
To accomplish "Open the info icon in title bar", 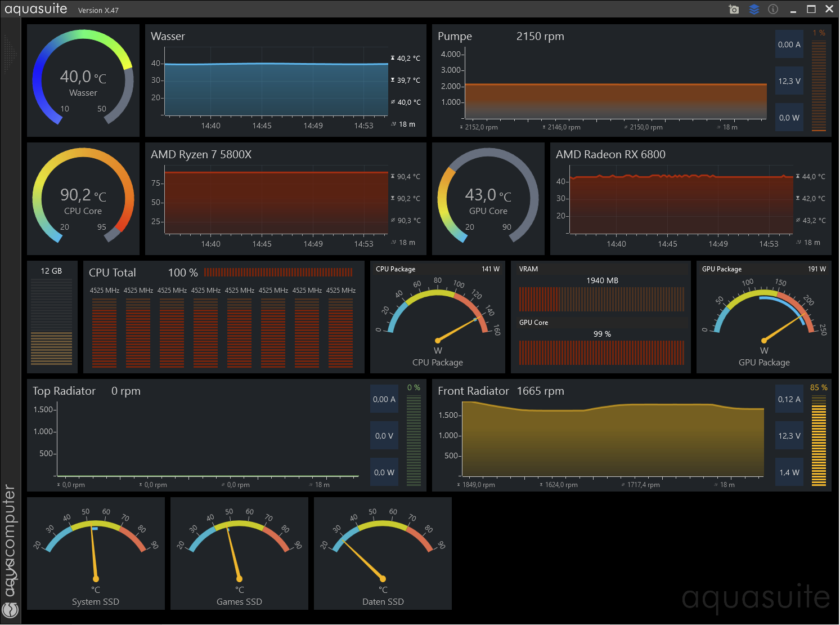I will 773,9.
